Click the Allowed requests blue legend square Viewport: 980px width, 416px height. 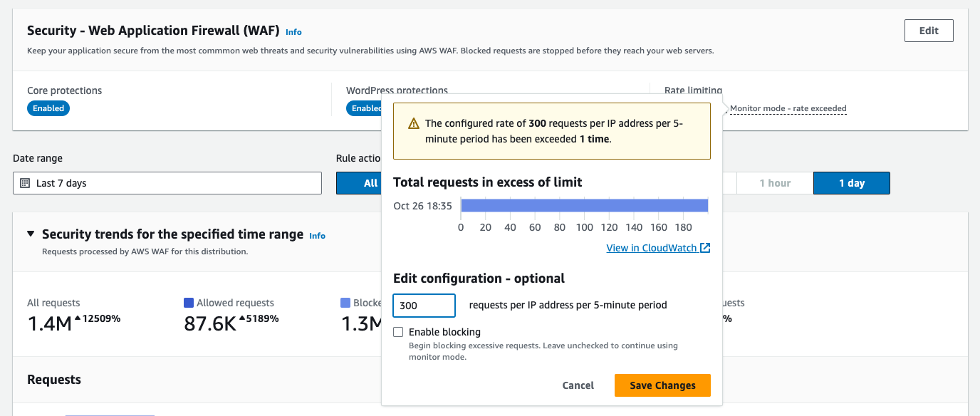click(x=189, y=303)
